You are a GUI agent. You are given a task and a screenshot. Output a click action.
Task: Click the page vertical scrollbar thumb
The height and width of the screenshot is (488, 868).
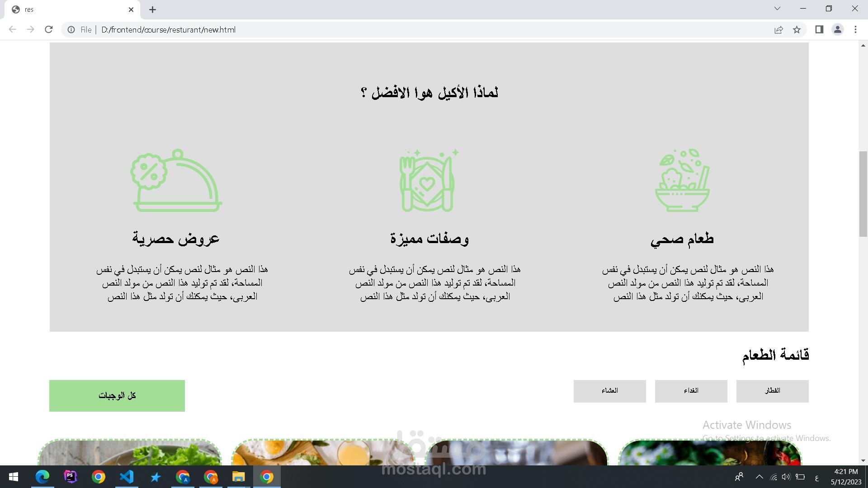[863, 194]
